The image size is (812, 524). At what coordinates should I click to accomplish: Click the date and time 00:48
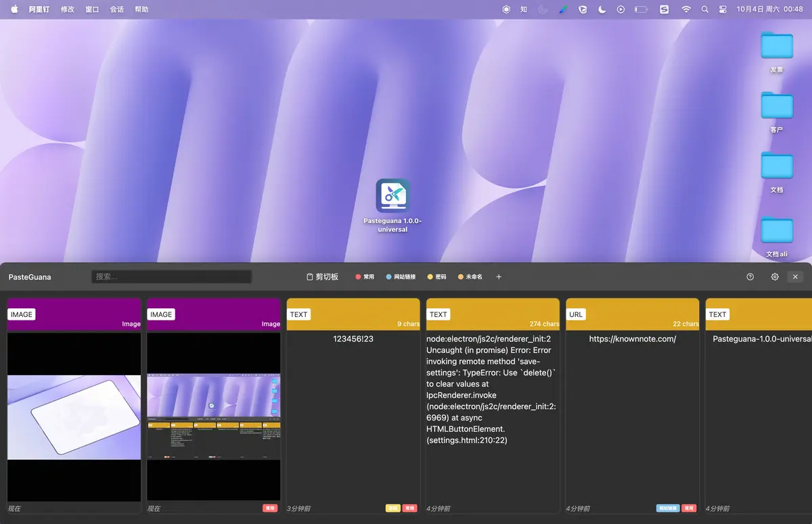tap(770, 9)
